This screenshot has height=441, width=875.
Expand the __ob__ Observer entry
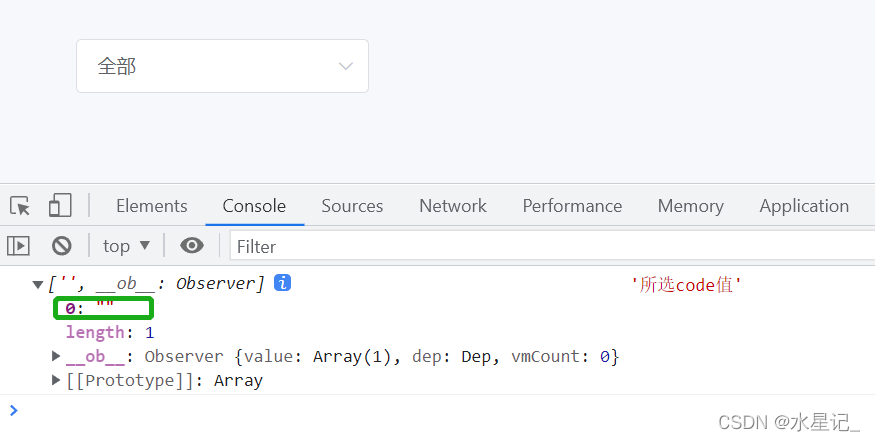[56, 356]
